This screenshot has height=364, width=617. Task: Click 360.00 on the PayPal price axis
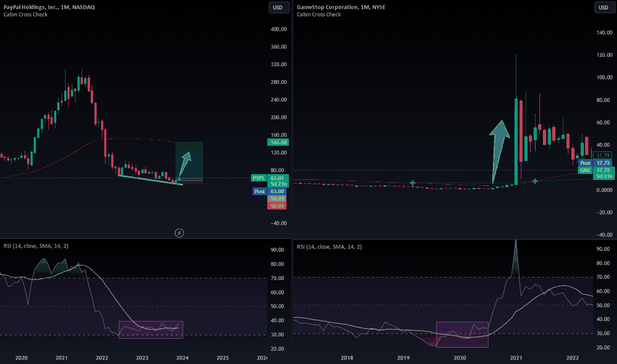[x=279, y=47]
